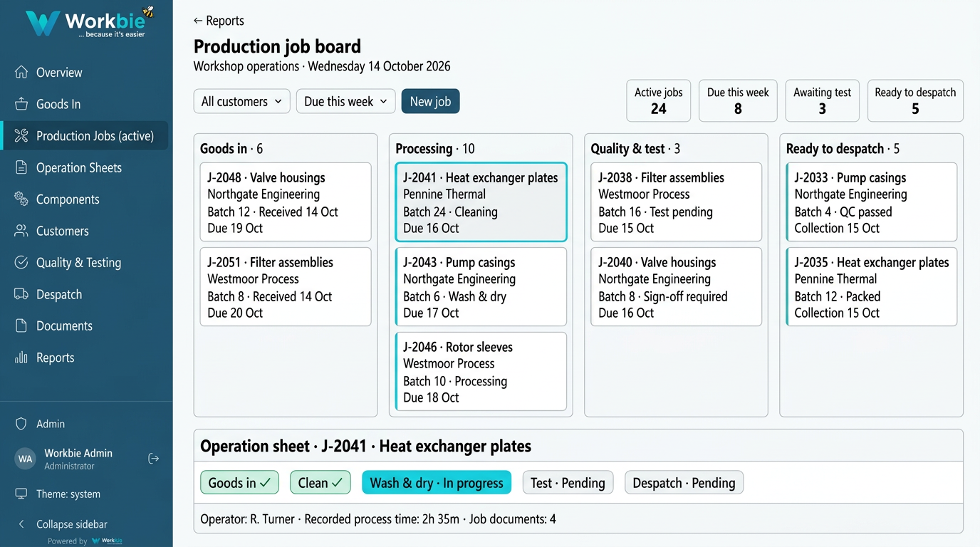Click the Despatch truck icon
The image size is (980, 547).
pyautogui.click(x=21, y=294)
